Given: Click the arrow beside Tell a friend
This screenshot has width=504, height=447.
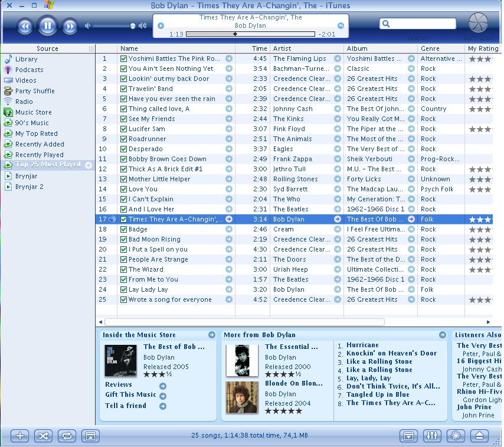Looking at the screenshot, I should tap(163, 406).
